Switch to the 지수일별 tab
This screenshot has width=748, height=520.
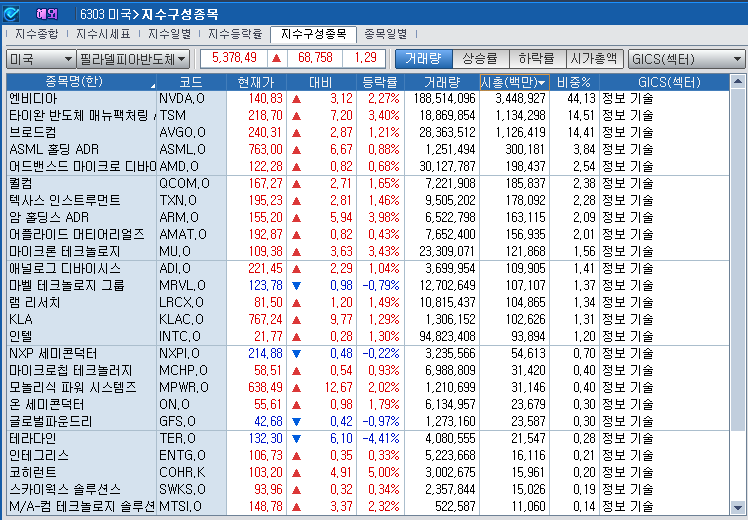click(169, 34)
